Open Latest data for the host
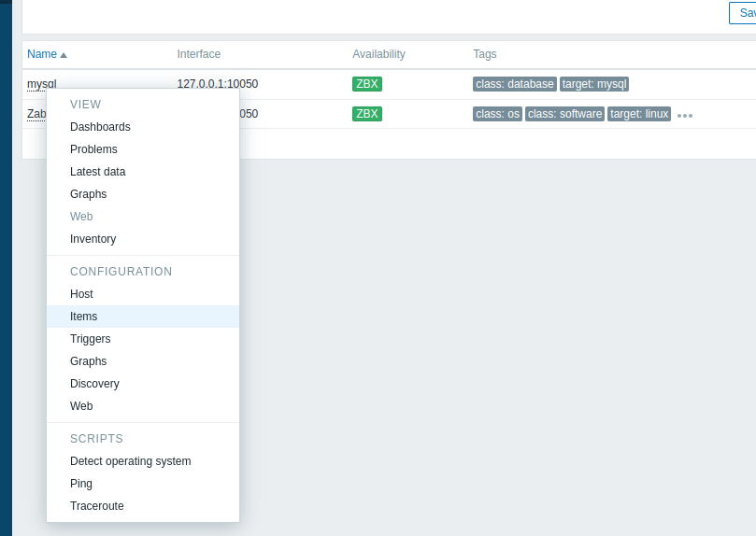Image resolution: width=756 pixels, height=536 pixels. [97, 172]
